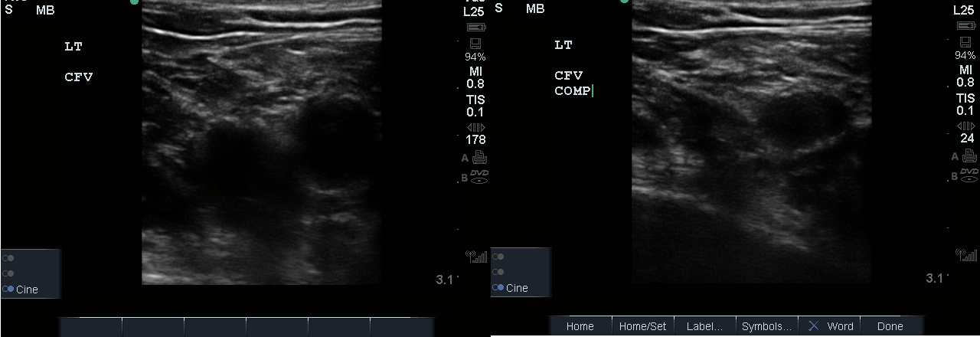The image size is (980, 337).
Task: Click the cine frame arrows icon above 178
Action: pyautogui.click(x=475, y=127)
